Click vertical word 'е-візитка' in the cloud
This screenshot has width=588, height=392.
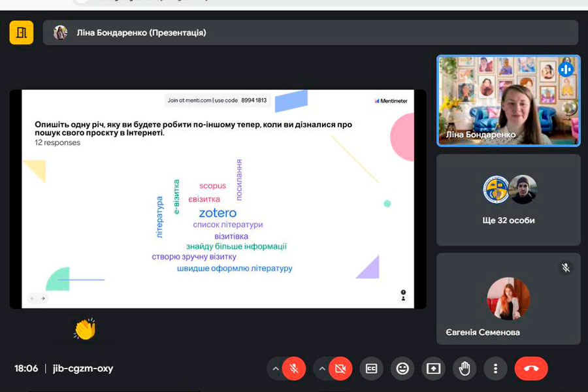point(176,197)
